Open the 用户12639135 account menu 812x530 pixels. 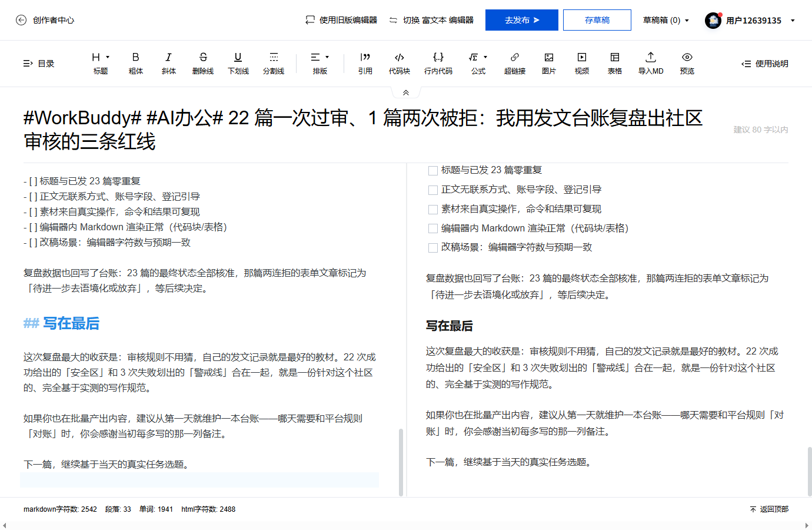(x=750, y=20)
